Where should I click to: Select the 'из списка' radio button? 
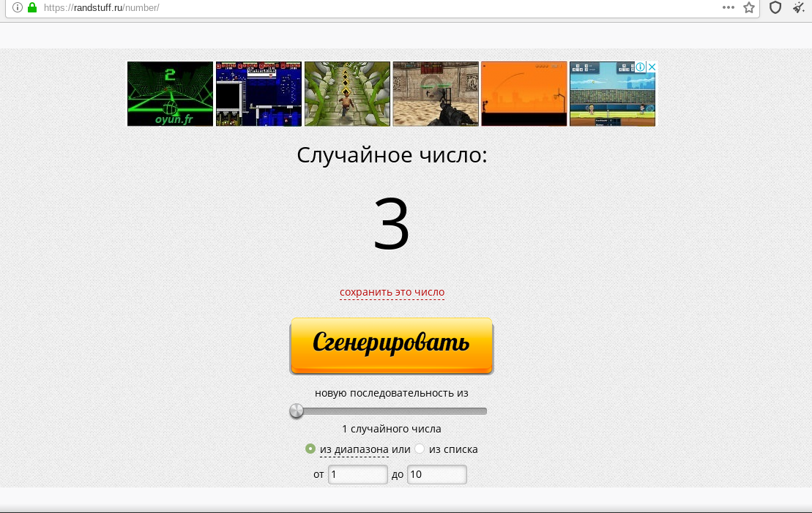pos(420,449)
